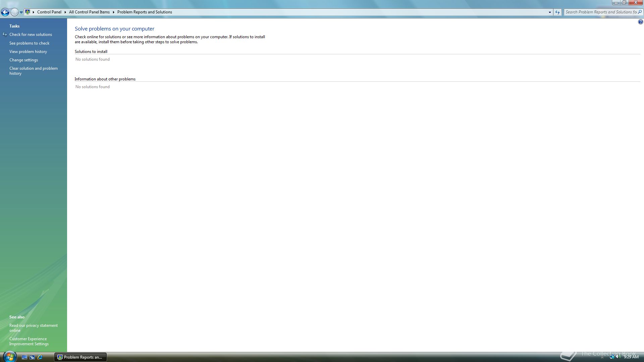Refresh the address bar location
This screenshot has height=362, width=644.
[557, 12]
